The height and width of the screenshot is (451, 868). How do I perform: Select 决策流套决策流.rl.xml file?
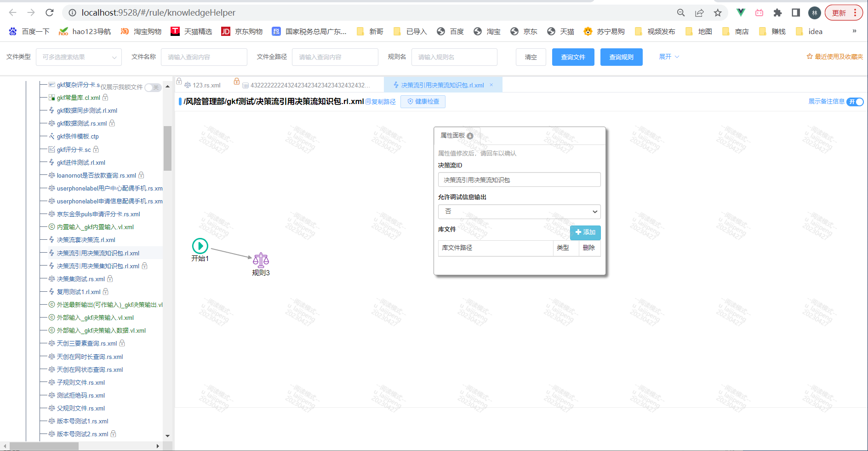[86, 240]
